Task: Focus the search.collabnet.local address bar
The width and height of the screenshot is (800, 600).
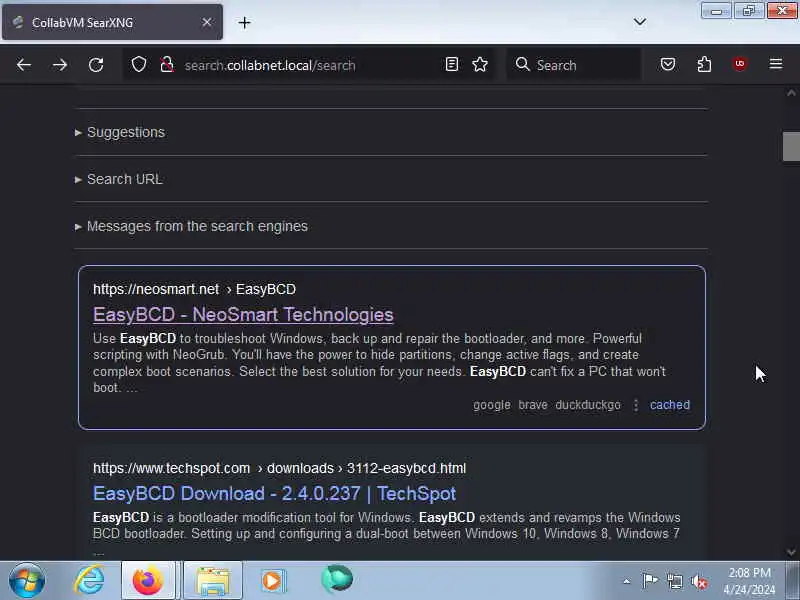Action: [x=308, y=65]
